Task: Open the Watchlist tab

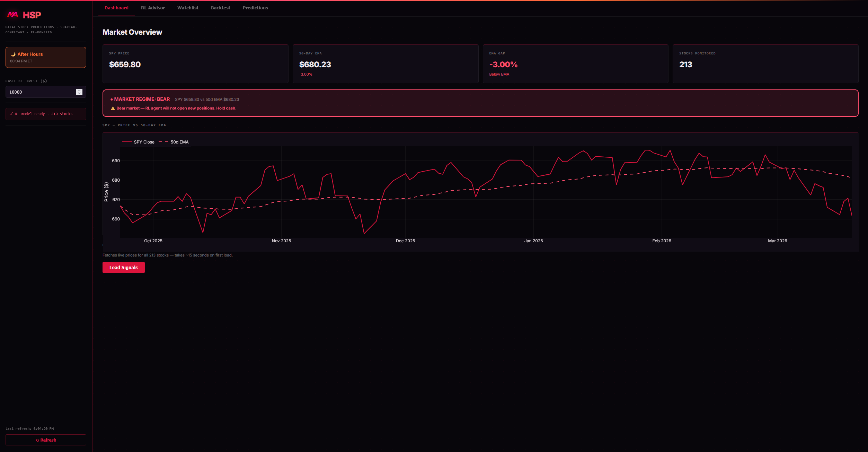Action: (x=187, y=8)
